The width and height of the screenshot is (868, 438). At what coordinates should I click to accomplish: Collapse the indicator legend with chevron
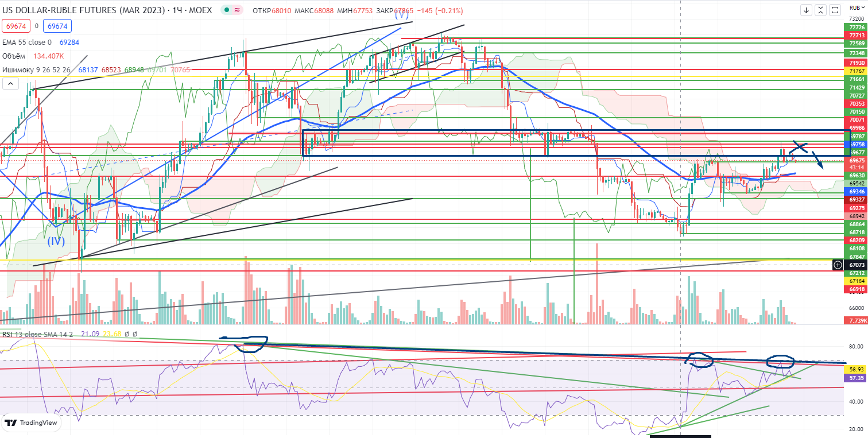point(10,84)
